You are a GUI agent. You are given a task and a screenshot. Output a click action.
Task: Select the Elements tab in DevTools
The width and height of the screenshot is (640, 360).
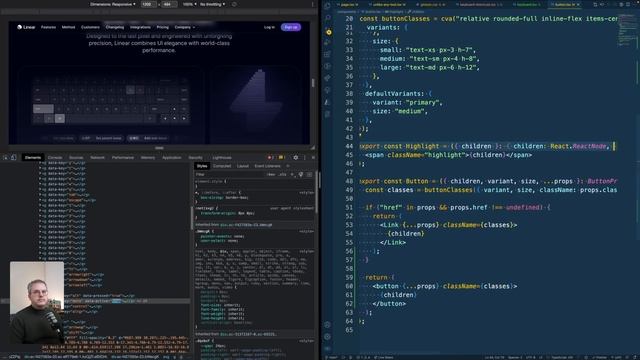click(x=33, y=158)
